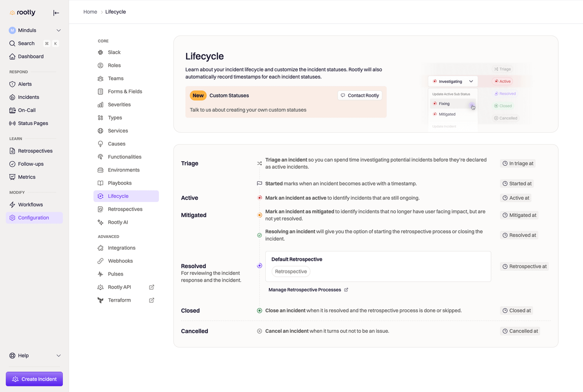
Task: Click the Create Incident button
Action: pyautogui.click(x=34, y=379)
